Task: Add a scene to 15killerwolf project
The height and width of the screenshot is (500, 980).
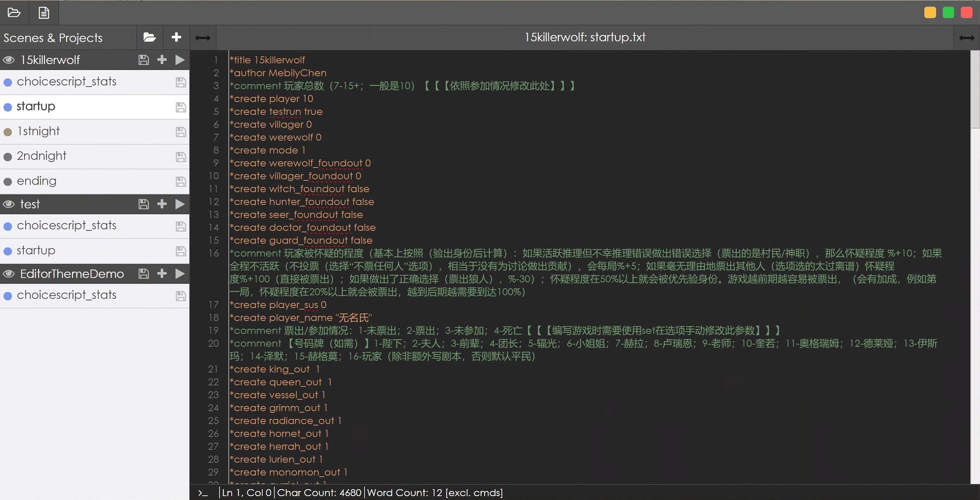Action: [x=162, y=60]
